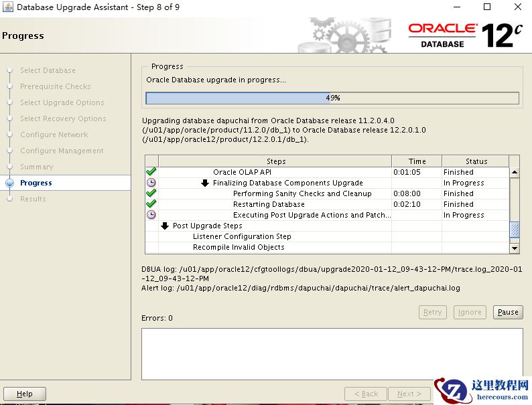Click the Ignore button
This screenshot has width=532, height=405.
pyautogui.click(x=470, y=312)
